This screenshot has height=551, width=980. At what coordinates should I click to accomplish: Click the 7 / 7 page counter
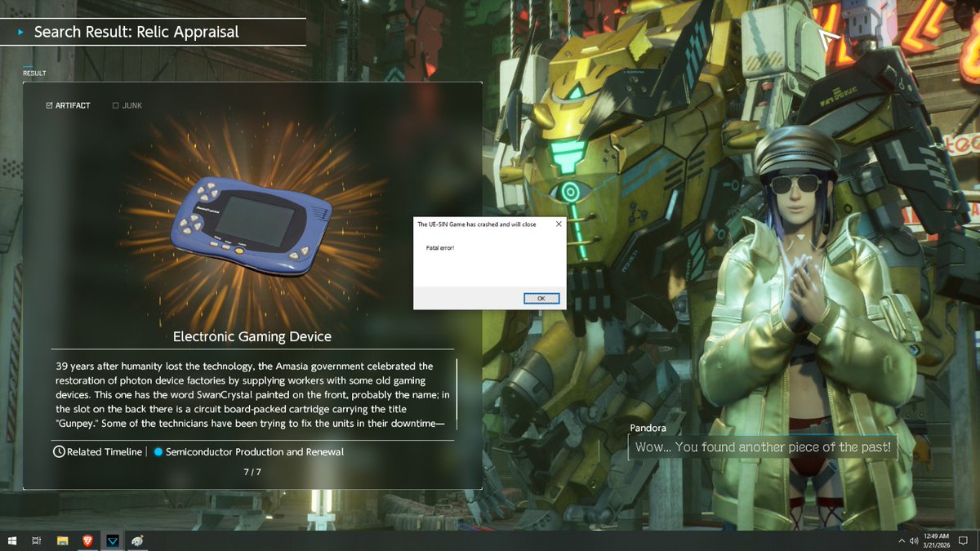pos(252,472)
